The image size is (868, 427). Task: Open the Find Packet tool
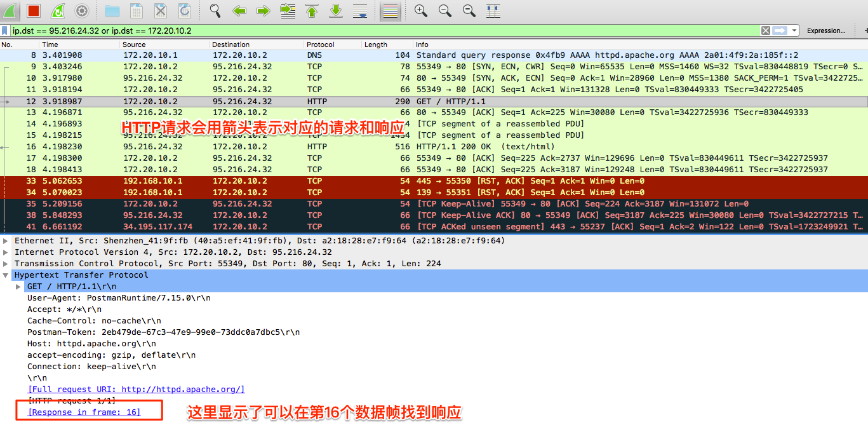[x=216, y=10]
